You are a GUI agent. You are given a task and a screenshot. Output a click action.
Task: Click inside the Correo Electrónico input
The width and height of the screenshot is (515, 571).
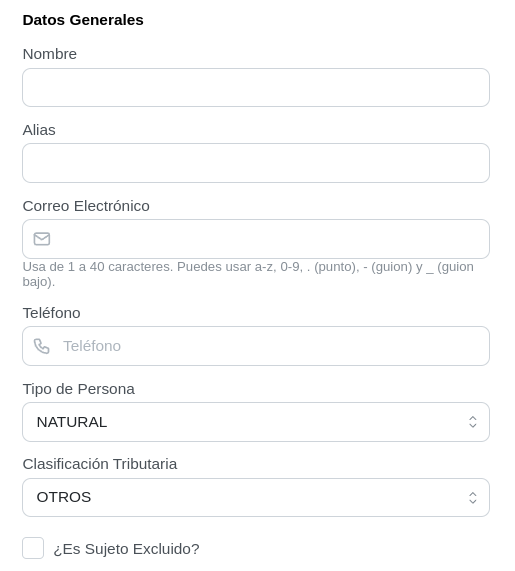pyautogui.click(x=256, y=239)
